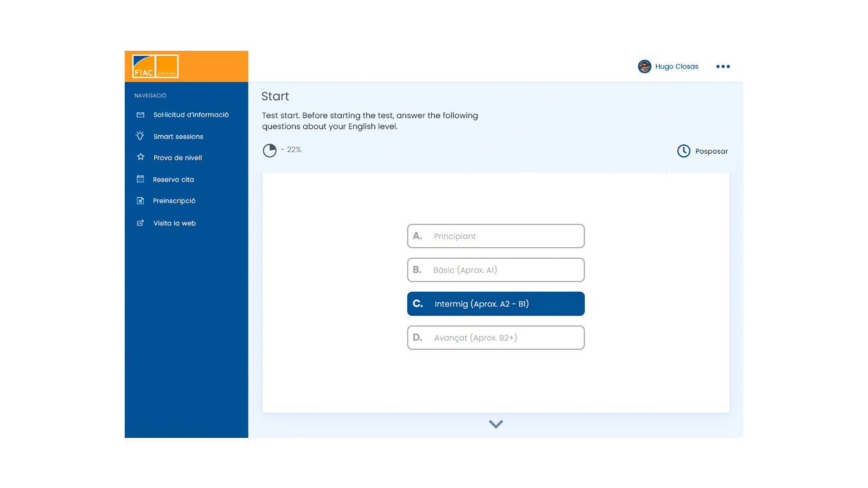The image size is (868, 488).
Task: Click the envelope icon for Sol·licitud d'informació
Action: [x=140, y=115]
